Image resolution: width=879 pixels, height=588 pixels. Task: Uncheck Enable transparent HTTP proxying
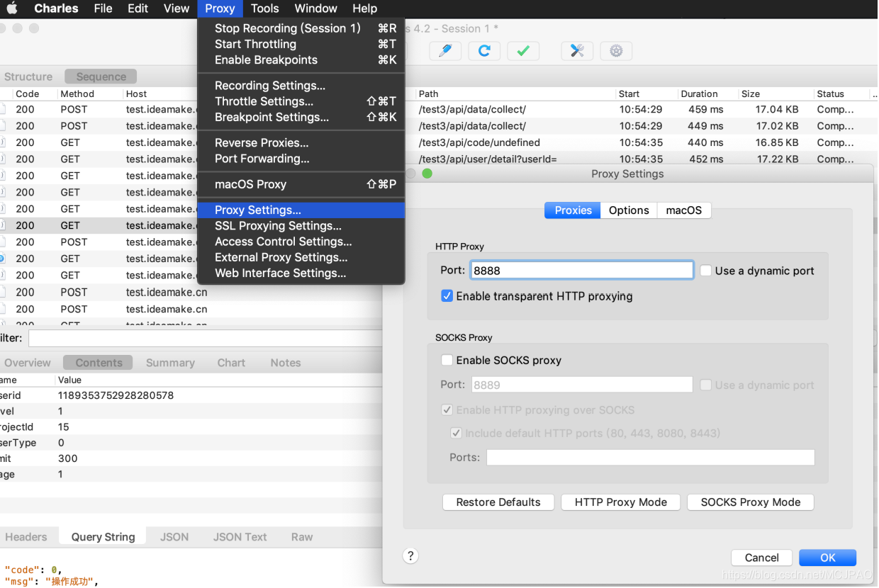coord(447,296)
